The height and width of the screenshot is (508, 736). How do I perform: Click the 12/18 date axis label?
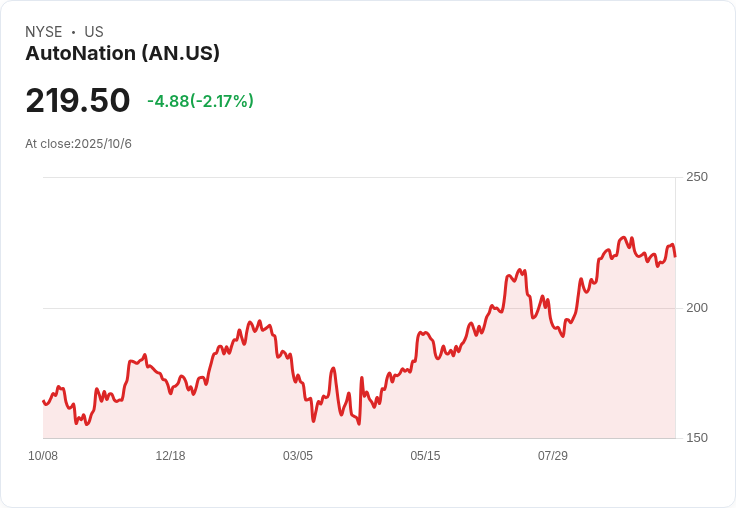click(170, 456)
